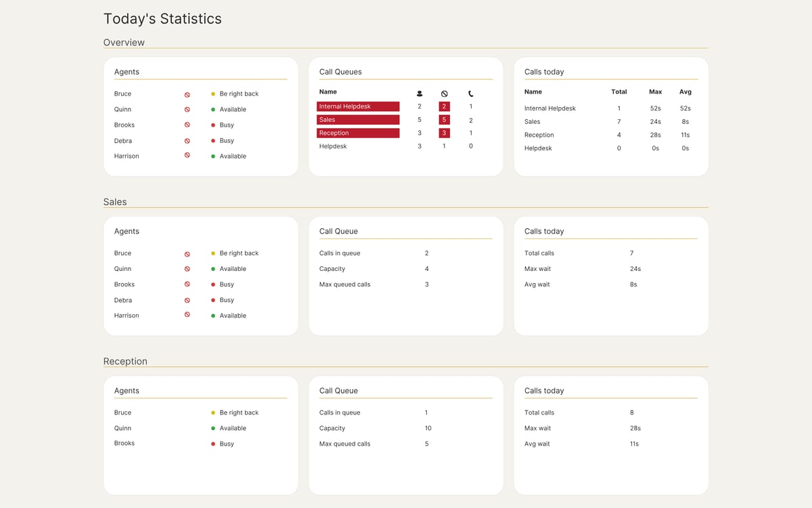Screen dimensions: 812x508
Task: Click the Max column header in Calls today
Action: click(655, 92)
